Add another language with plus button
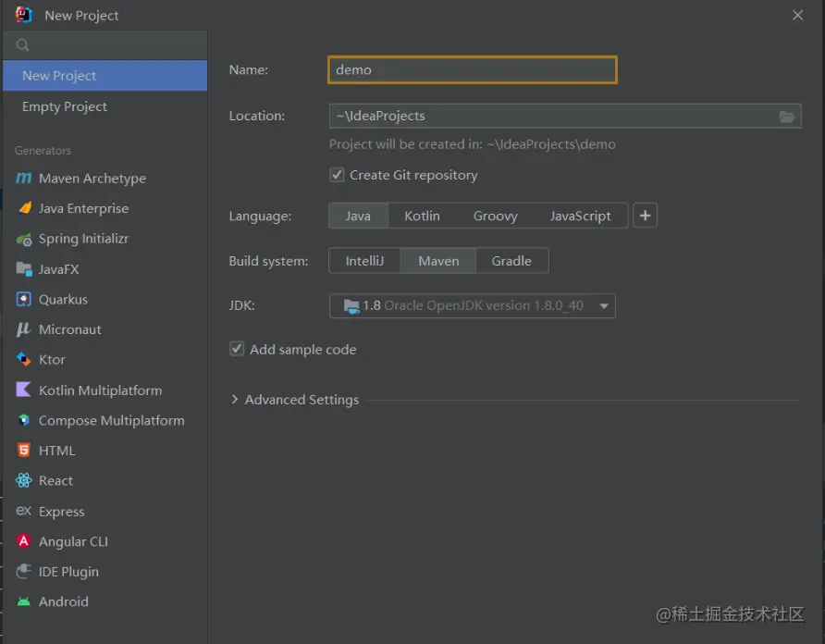The width and height of the screenshot is (825, 644). coord(645,216)
